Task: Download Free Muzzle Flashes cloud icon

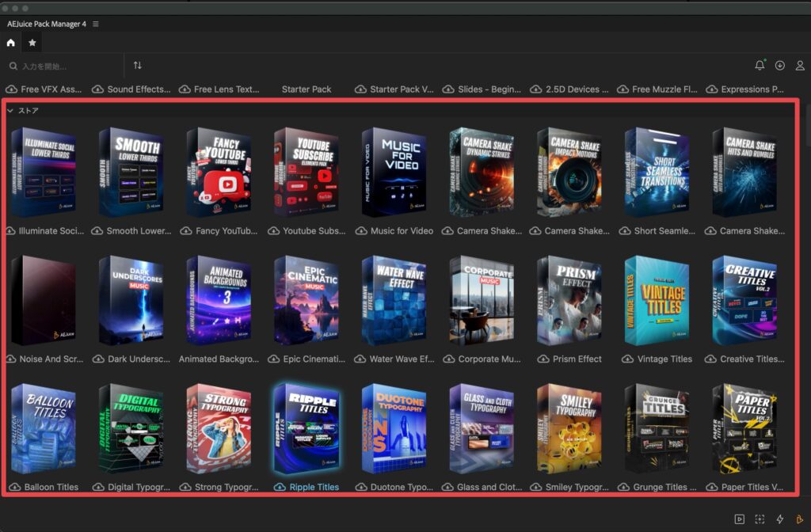Action: [x=623, y=89]
